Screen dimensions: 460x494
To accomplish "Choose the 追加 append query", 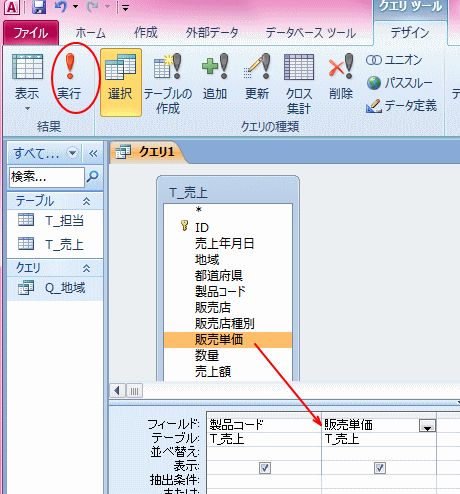I will click(215, 77).
